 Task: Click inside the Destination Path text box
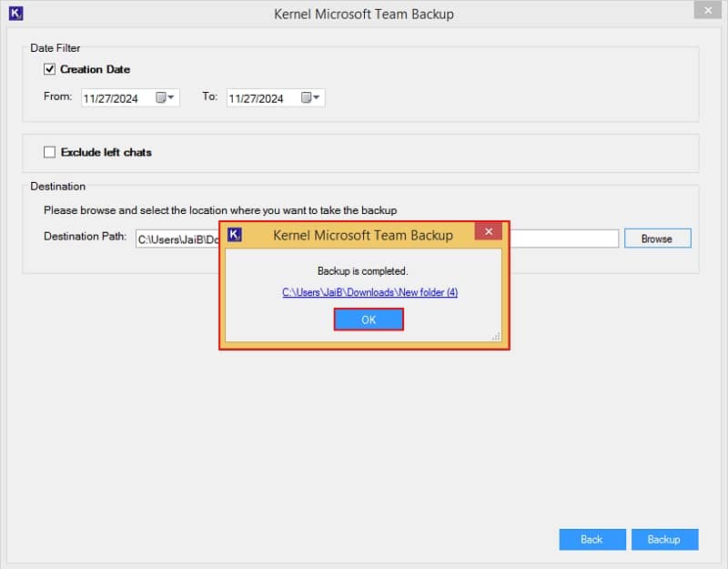click(564, 239)
